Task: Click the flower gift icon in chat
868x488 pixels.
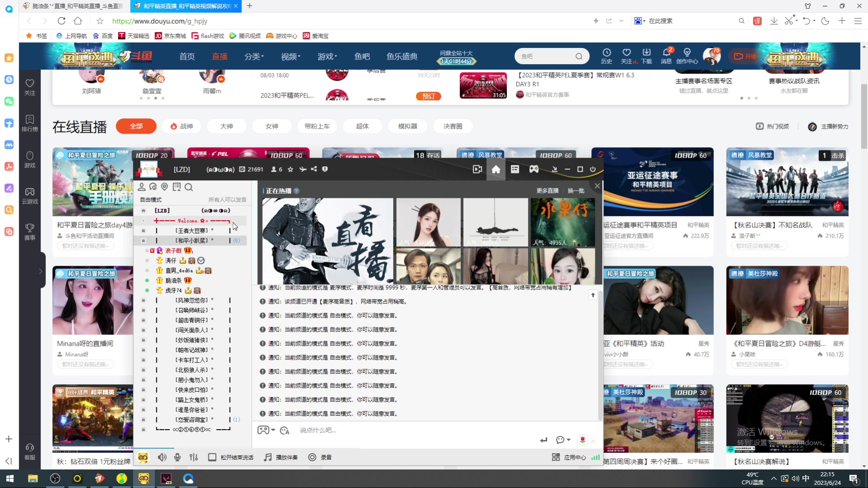Action: pos(582,439)
